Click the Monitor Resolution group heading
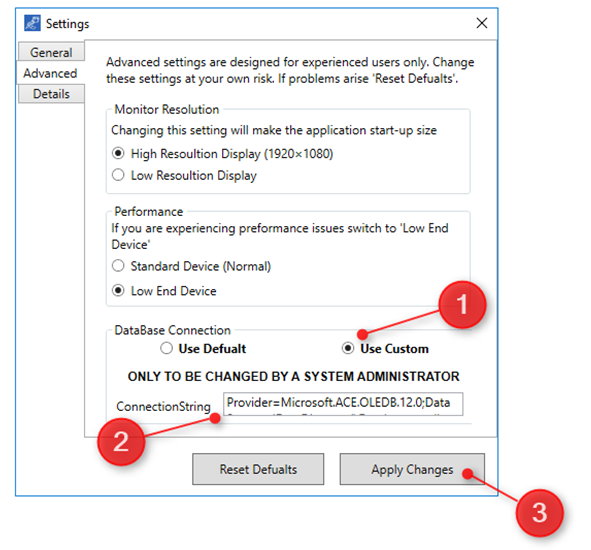 click(167, 109)
